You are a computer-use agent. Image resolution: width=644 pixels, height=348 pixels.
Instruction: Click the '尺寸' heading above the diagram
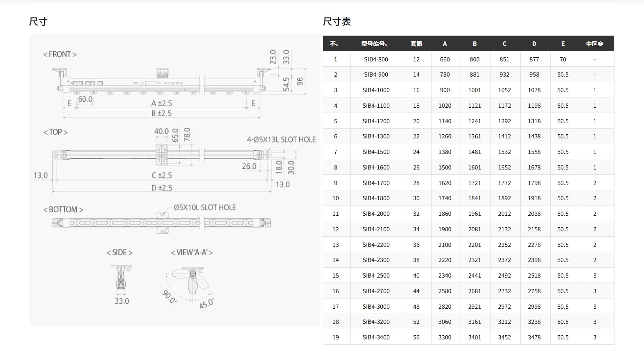[x=38, y=22]
